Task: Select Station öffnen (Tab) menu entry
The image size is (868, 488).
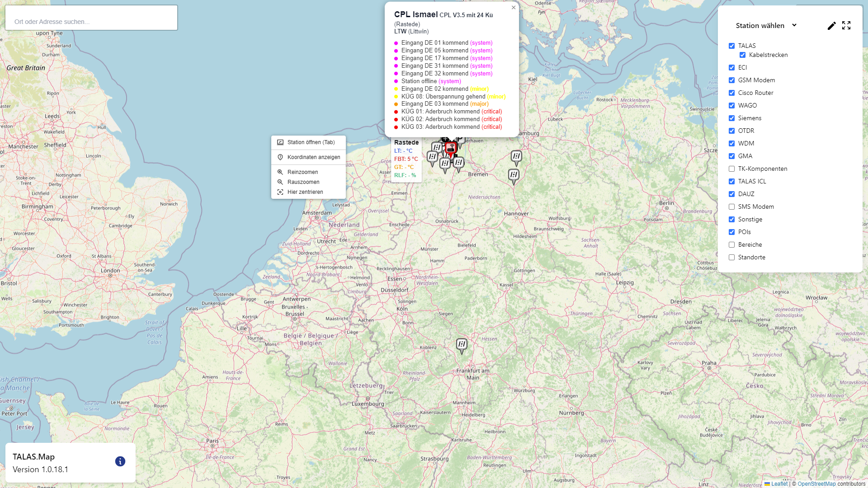Action: point(311,142)
